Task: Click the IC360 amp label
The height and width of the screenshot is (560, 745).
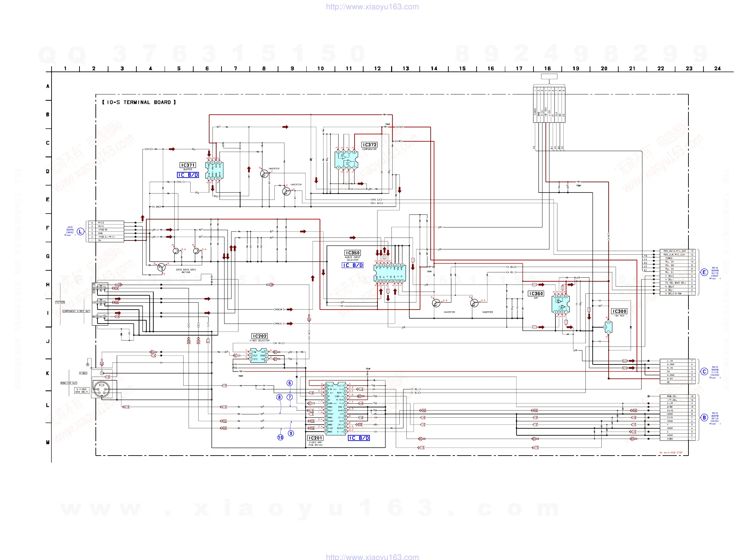Action: pyautogui.click(x=535, y=294)
